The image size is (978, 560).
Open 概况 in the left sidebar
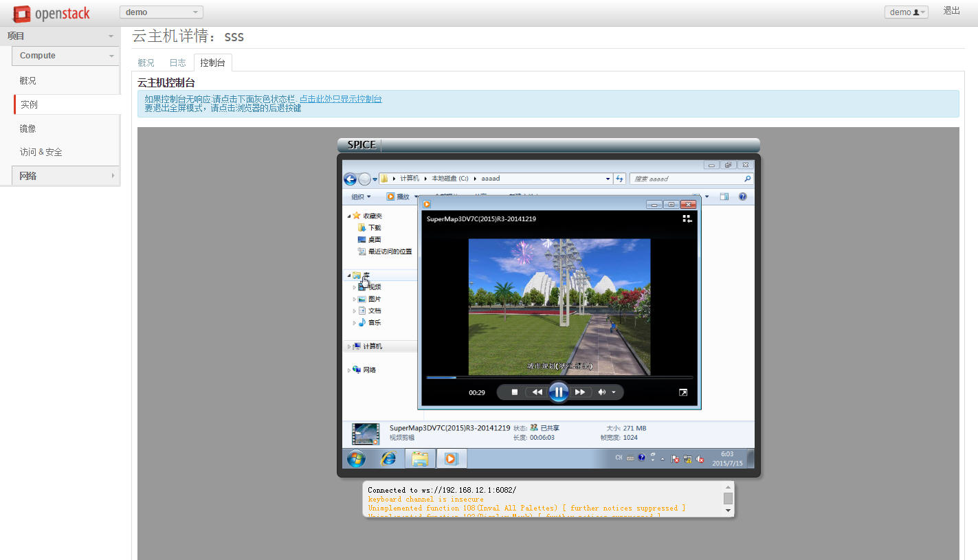[28, 80]
